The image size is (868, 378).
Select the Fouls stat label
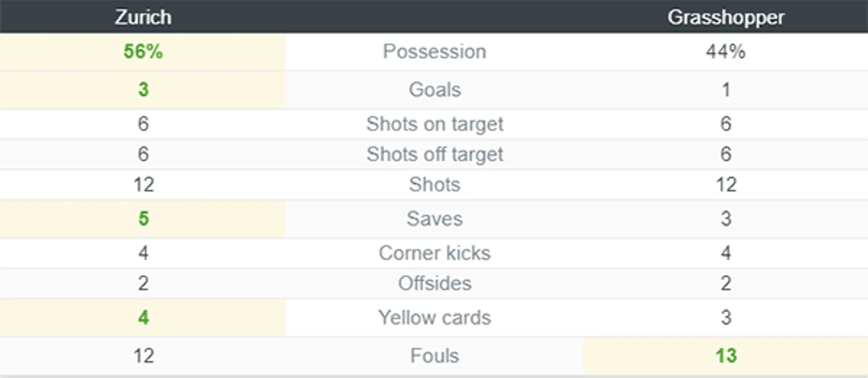435,356
